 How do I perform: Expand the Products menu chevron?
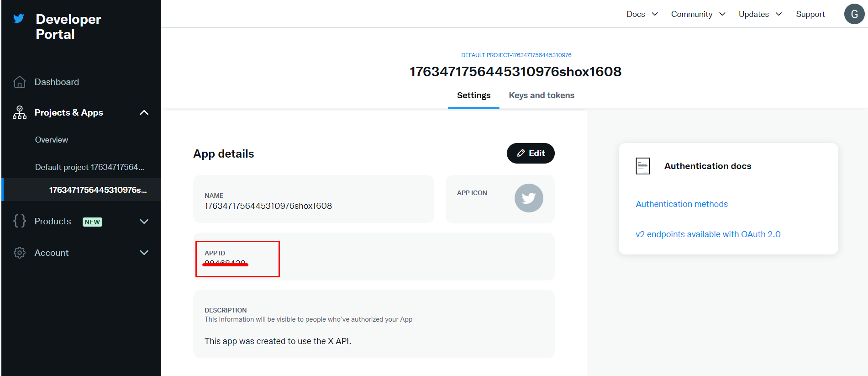(x=144, y=222)
